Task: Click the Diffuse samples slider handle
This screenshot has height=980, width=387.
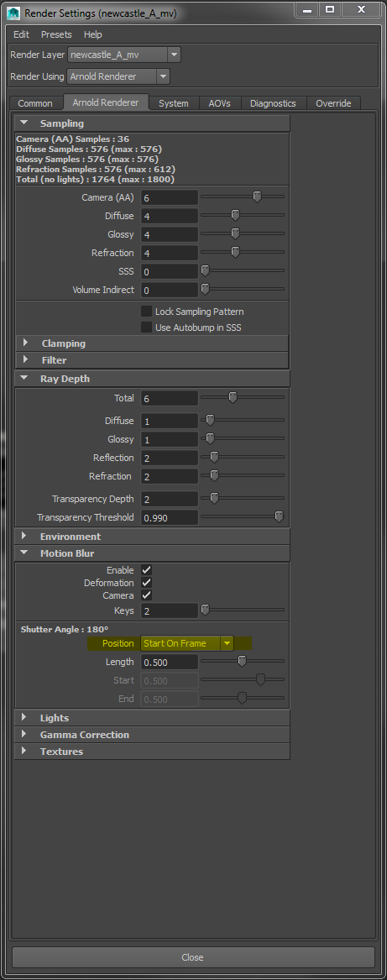Action: point(235,215)
